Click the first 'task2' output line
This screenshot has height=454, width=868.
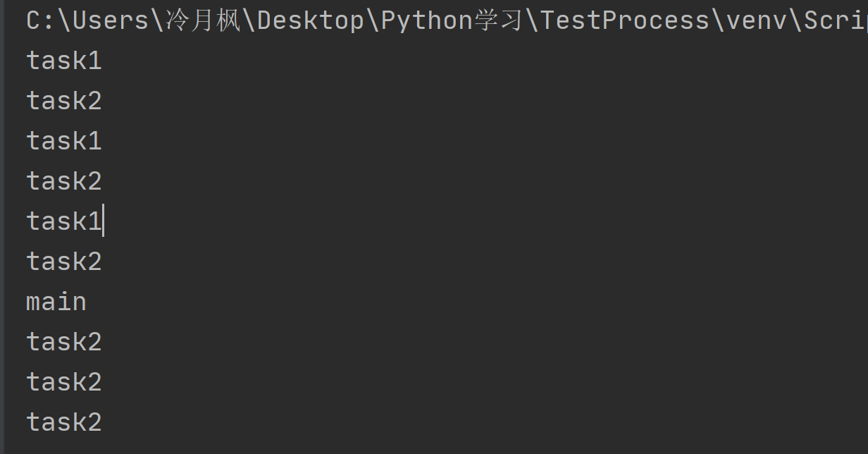coord(64,102)
